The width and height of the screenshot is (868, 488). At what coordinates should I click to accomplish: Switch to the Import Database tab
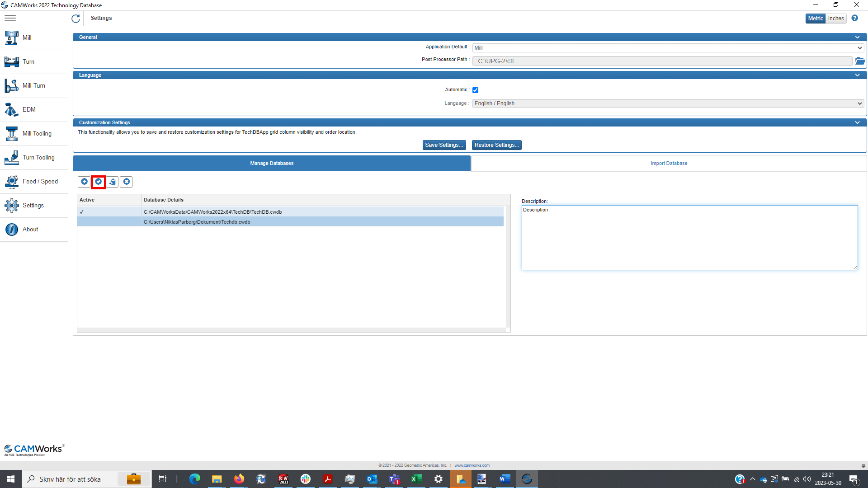pyautogui.click(x=669, y=164)
